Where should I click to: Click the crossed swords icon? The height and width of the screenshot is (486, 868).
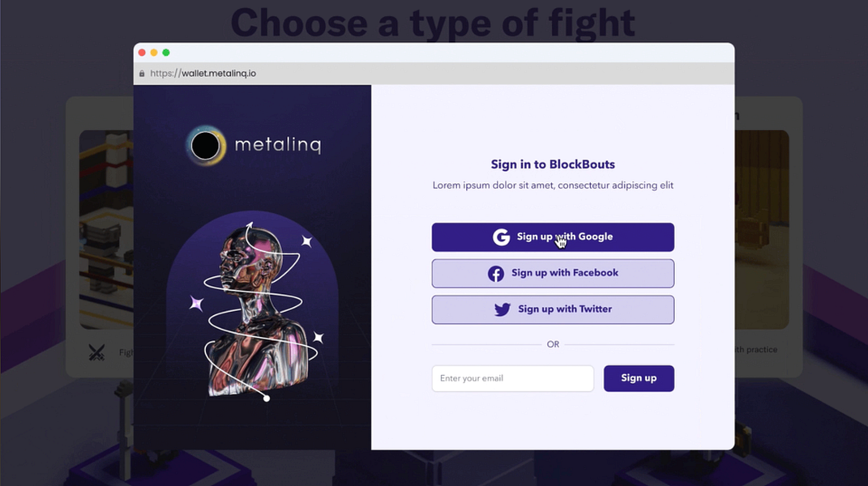(x=97, y=352)
